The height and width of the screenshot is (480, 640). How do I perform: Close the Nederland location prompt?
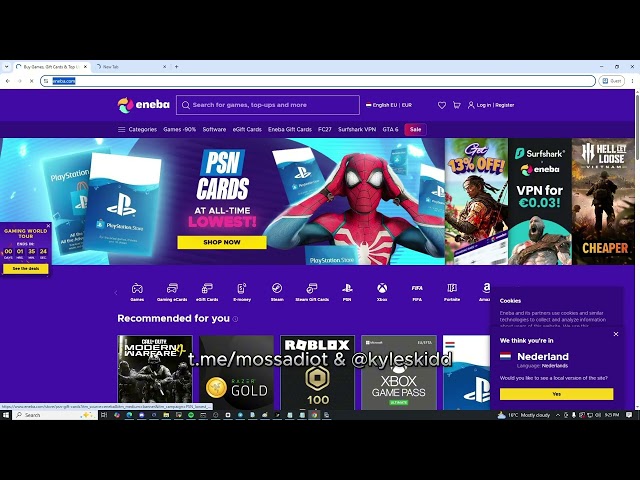[x=616, y=334]
